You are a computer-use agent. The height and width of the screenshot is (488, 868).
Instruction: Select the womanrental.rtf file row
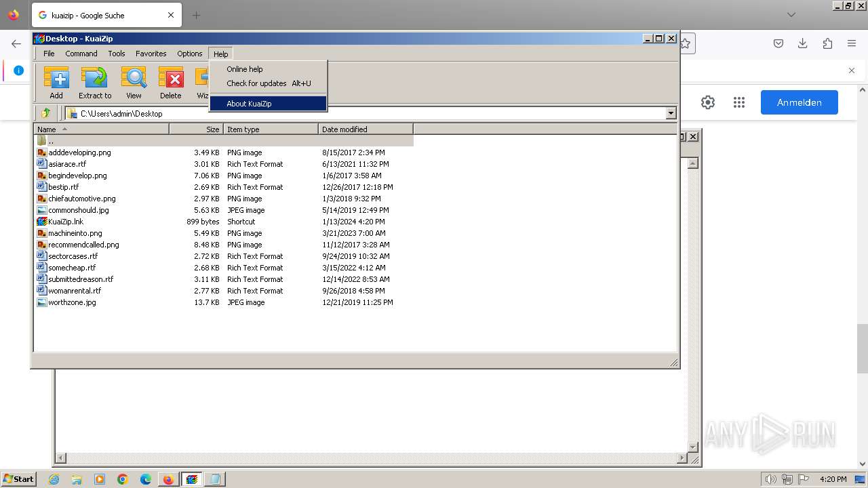[224, 291]
